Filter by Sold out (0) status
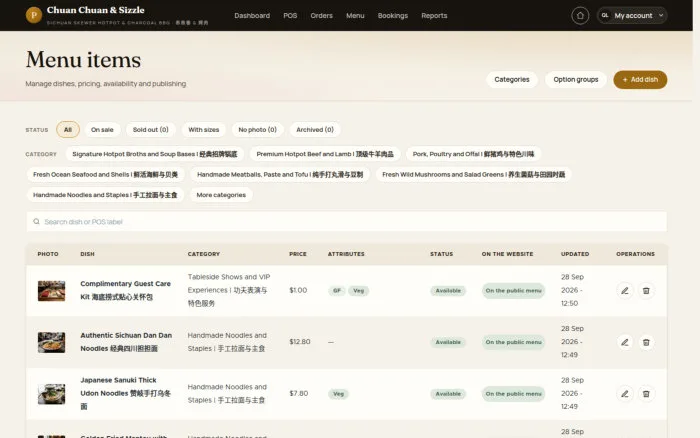This screenshot has width=700, height=438. 150,129
